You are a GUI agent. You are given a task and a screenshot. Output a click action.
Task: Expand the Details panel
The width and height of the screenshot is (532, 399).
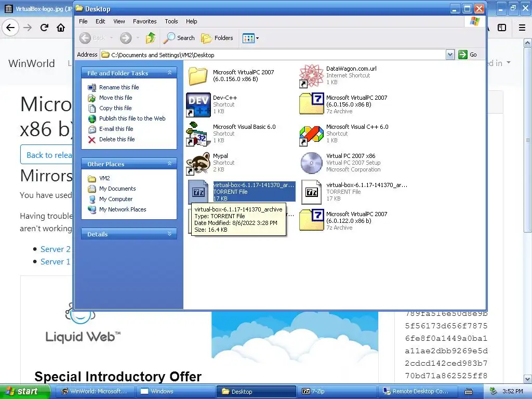(x=170, y=234)
